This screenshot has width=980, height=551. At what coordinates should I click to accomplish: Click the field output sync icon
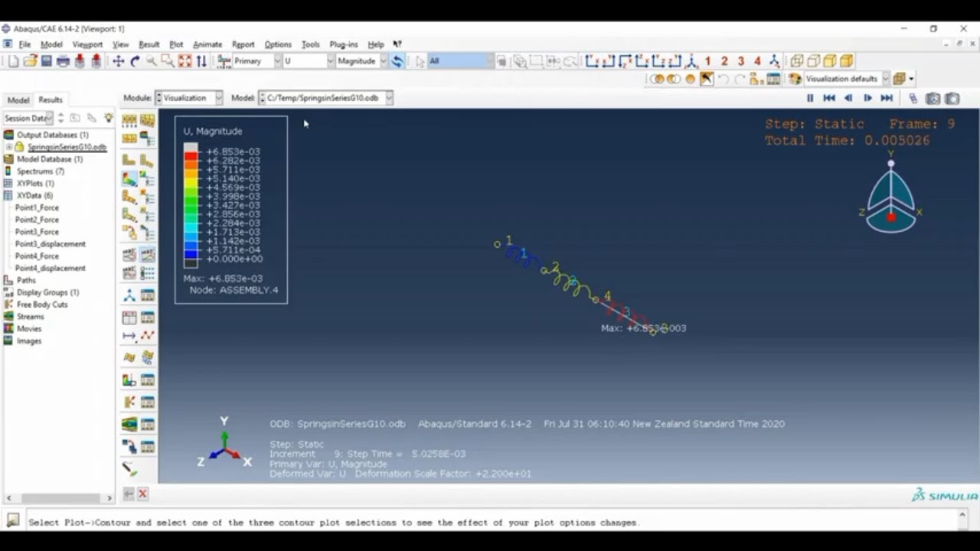(x=397, y=61)
